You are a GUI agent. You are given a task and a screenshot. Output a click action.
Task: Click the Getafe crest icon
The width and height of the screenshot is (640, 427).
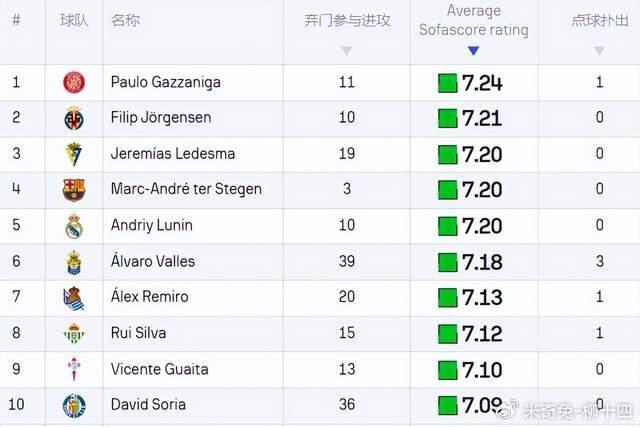74,405
